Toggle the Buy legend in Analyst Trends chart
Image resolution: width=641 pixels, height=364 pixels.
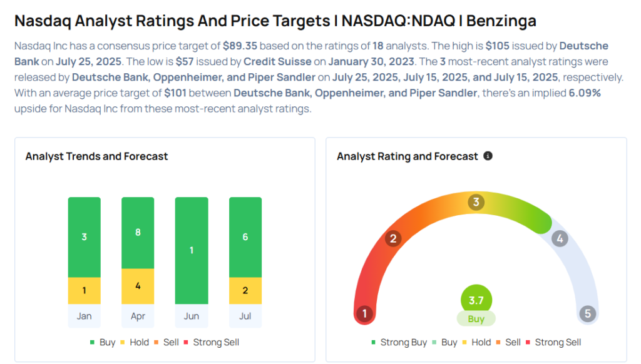tap(103, 342)
